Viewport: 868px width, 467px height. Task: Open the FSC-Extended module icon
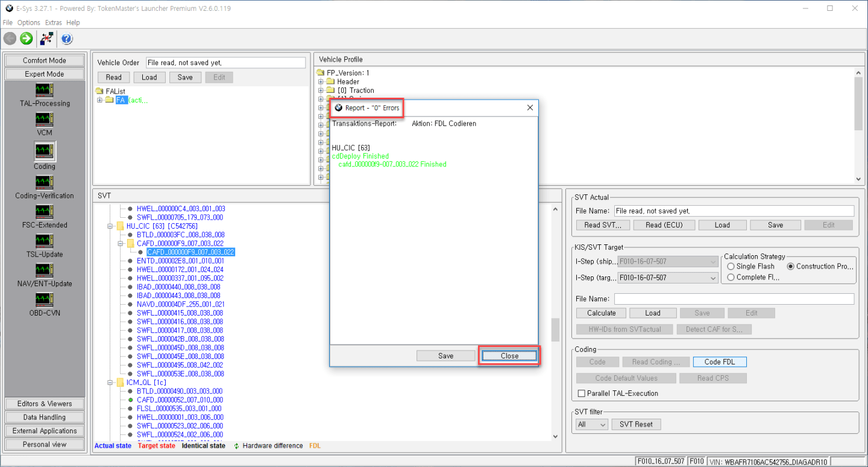44,212
